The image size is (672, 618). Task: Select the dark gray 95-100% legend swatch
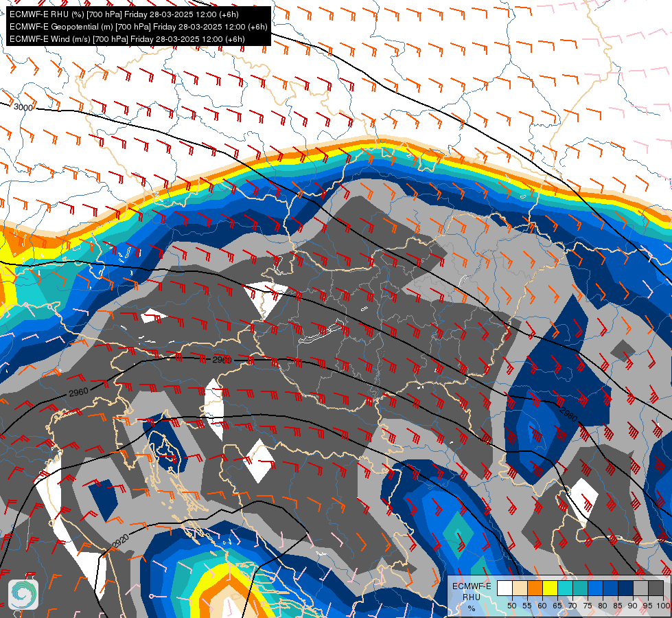[656, 588]
